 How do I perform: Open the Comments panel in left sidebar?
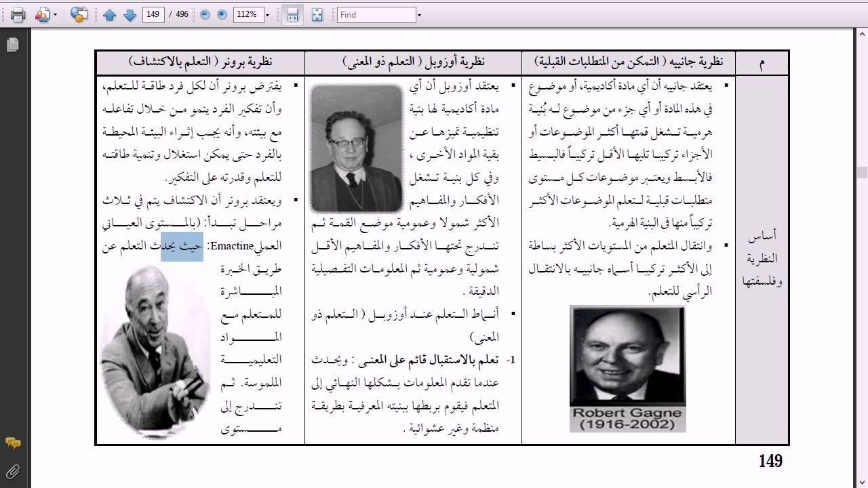[x=12, y=443]
